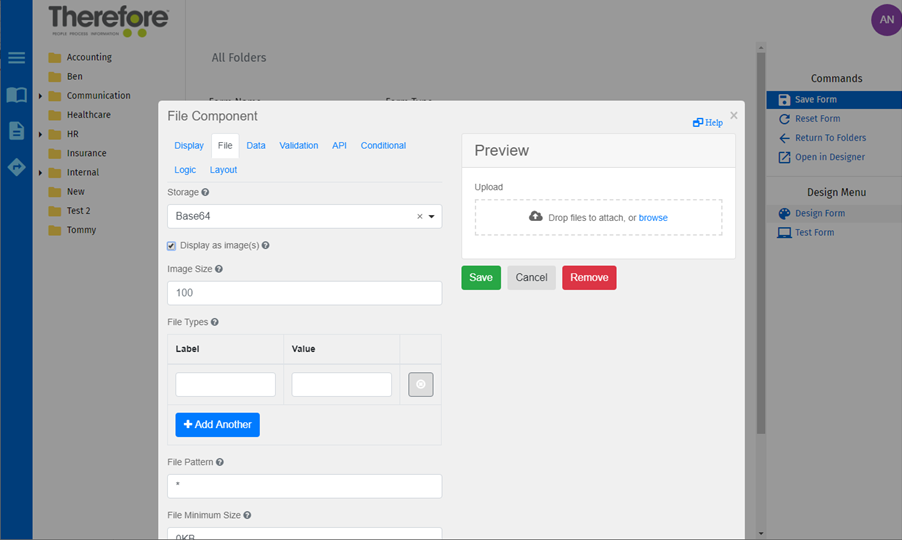902x540 pixels.
Task: Open the Conditional tab
Action: (383, 146)
